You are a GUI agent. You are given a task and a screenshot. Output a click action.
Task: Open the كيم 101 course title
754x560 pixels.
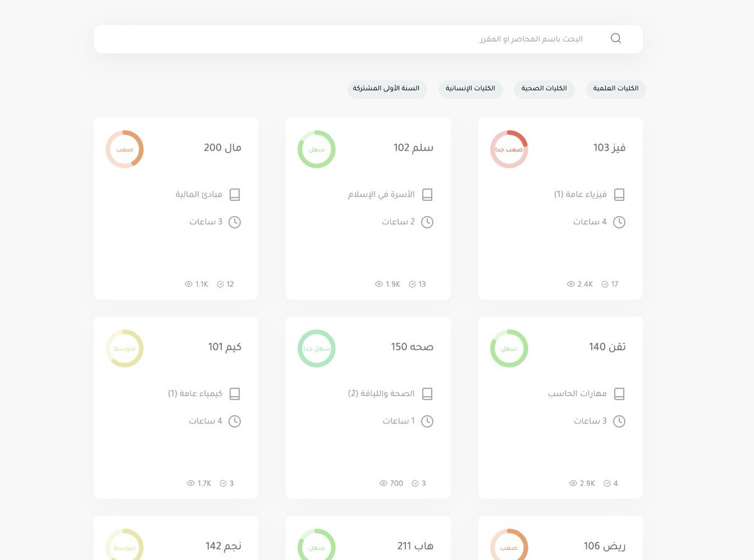click(x=225, y=347)
